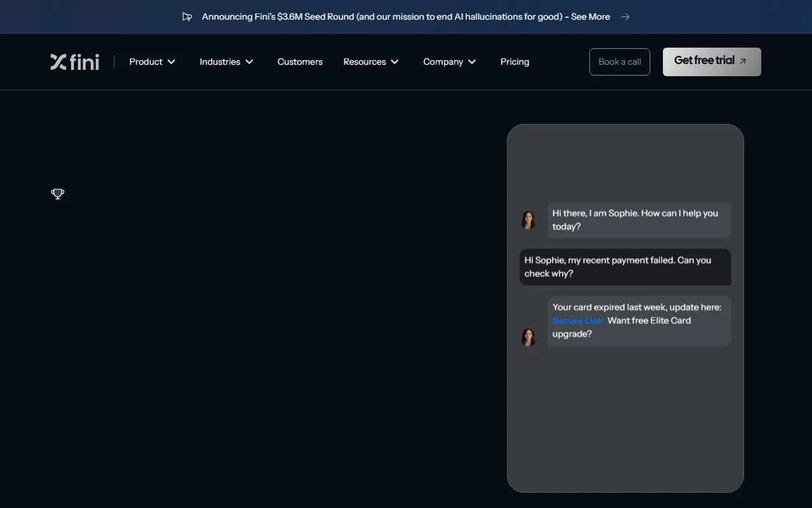Navigate to Pricing
This screenshot has height=508, width=812.
[x=514, y=62]
